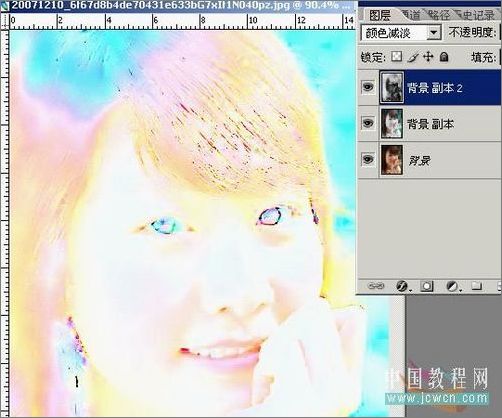Click lock all padlock icon

(x=444, y=57)
